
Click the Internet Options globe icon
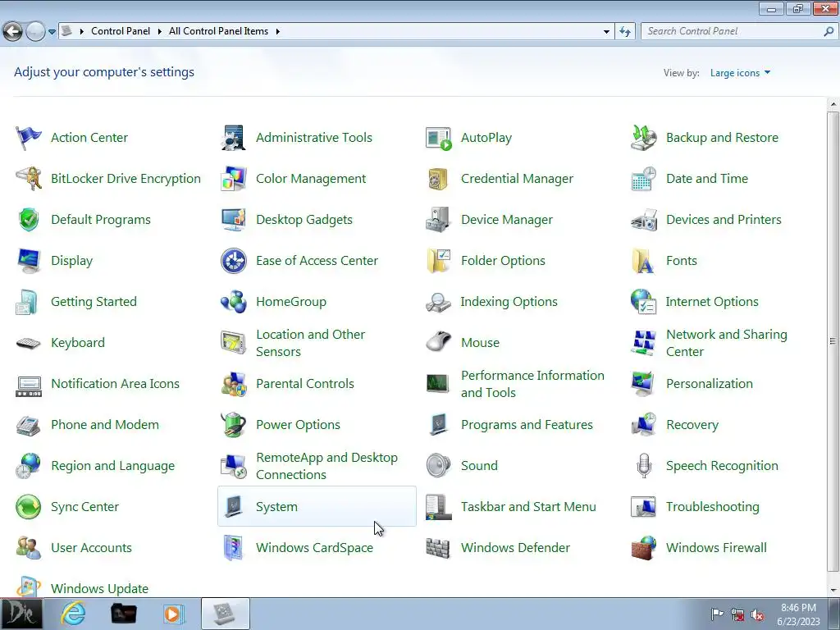(x=644, y=302)
